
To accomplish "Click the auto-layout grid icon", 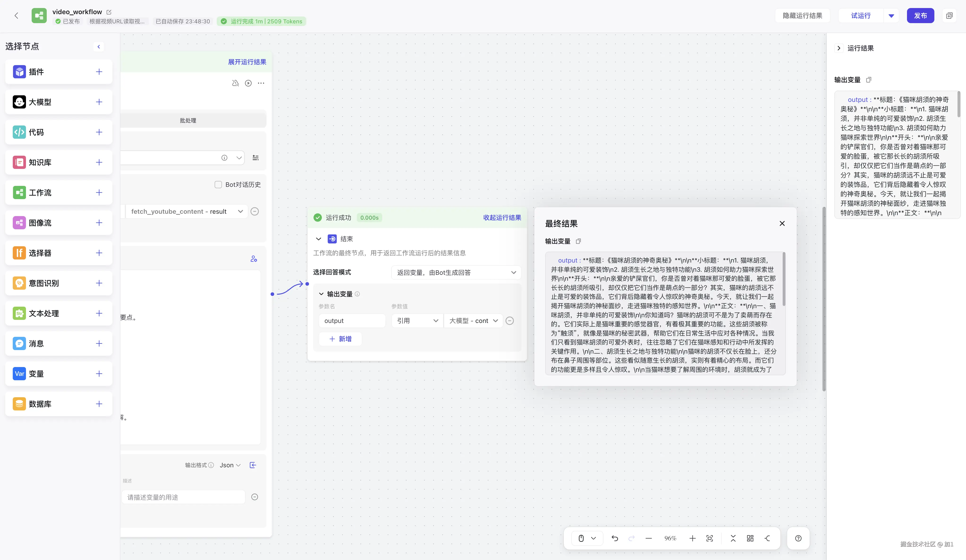I will (750, 538).
